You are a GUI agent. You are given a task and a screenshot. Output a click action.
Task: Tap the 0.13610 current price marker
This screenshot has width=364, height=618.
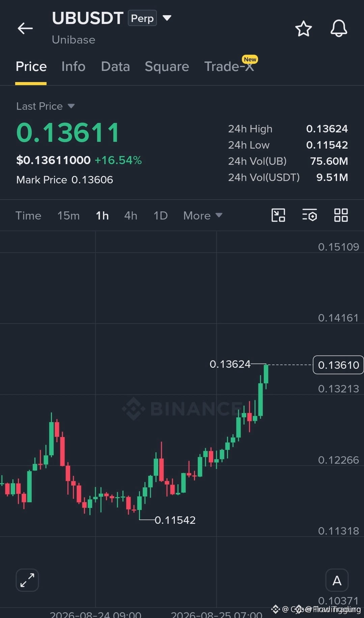pos(338,365)
